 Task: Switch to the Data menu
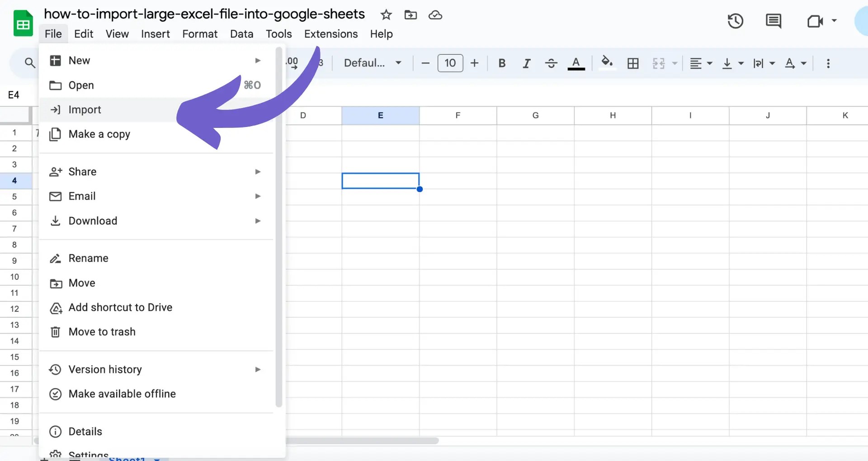coord(241,34)
